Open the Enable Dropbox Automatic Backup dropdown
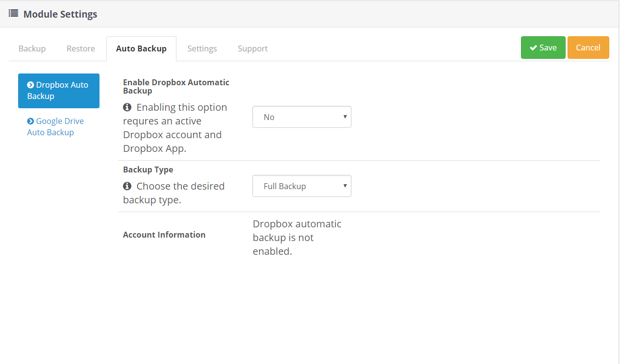 point(302,117)
